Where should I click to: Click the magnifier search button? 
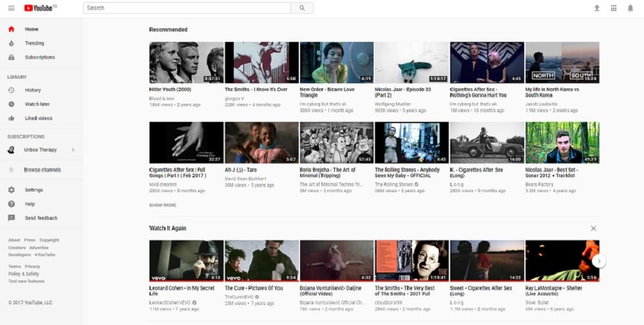[x=302, y=8]
